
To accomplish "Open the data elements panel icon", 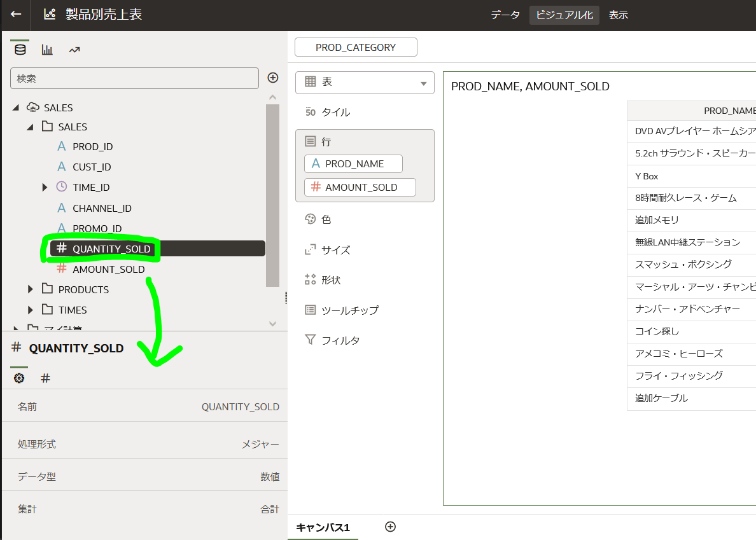I will [20, 50].
